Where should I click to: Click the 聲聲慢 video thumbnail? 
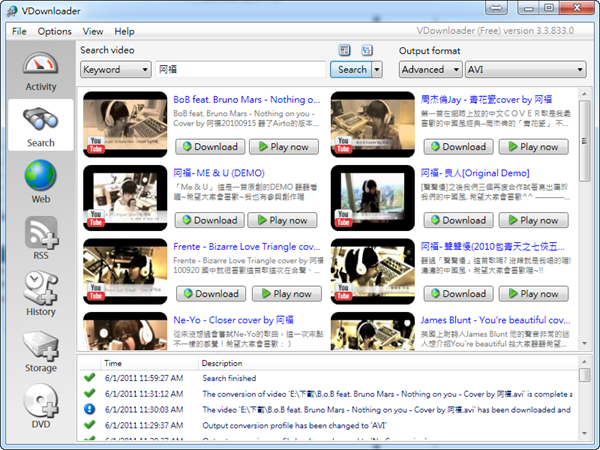point(373,271)
